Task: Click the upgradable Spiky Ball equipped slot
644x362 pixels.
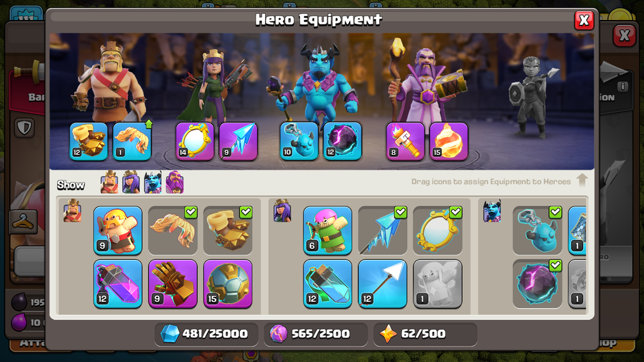Action: click(x=132, y=141)
